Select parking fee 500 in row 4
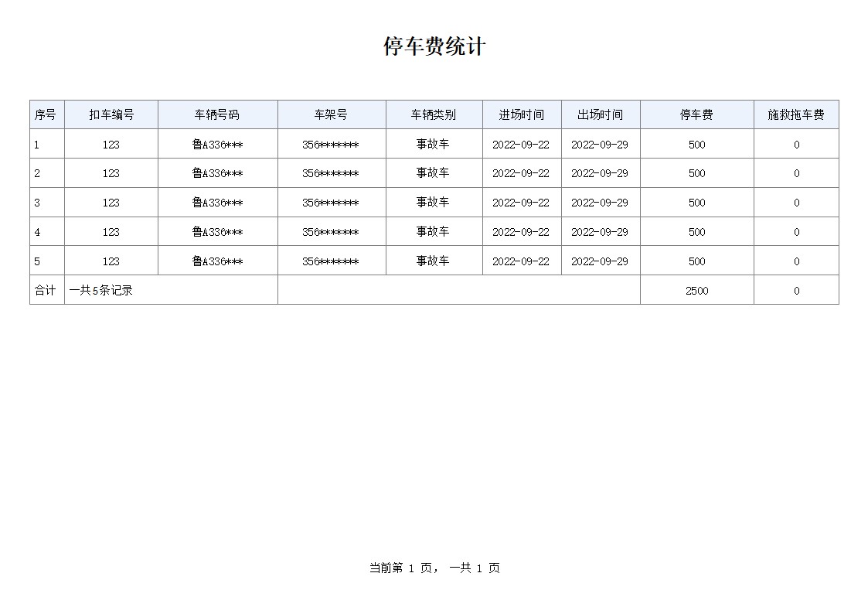This screenshot has height=614, width=868. [x=697, y=233]
